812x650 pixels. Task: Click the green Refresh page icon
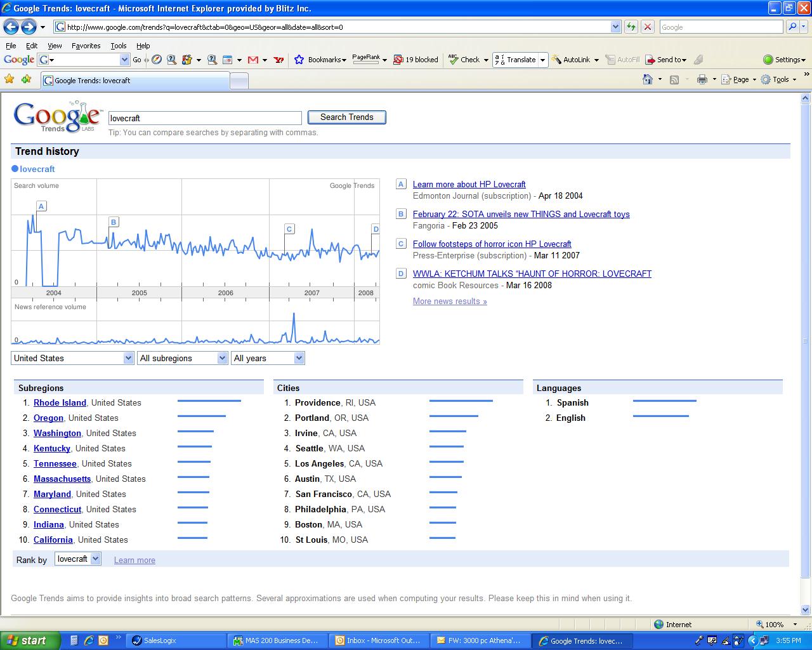(x=631, y=27)
